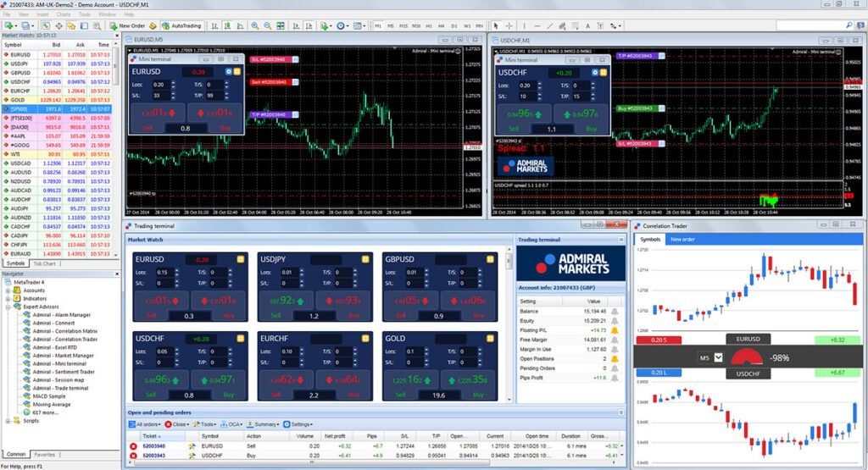This screenshot has width=868, height=470.
Task: Toggle the Navigator folder star icon
Action: coord(71,25)
